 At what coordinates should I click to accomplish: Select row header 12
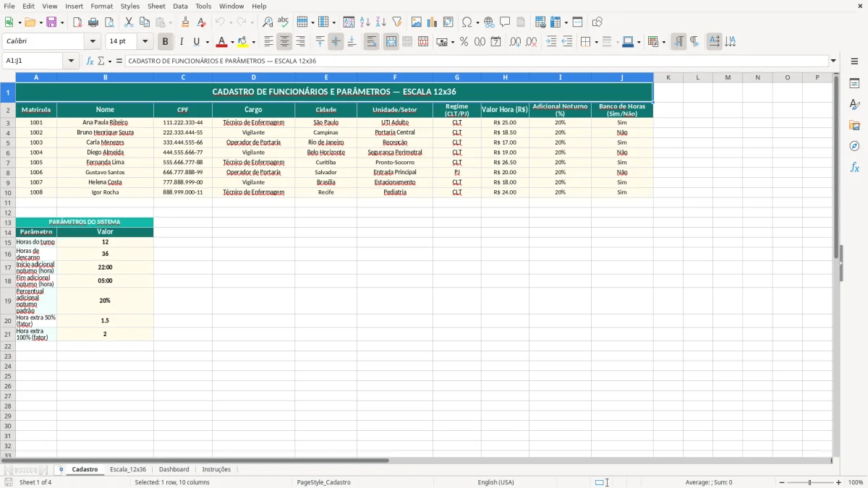(7, 212)
